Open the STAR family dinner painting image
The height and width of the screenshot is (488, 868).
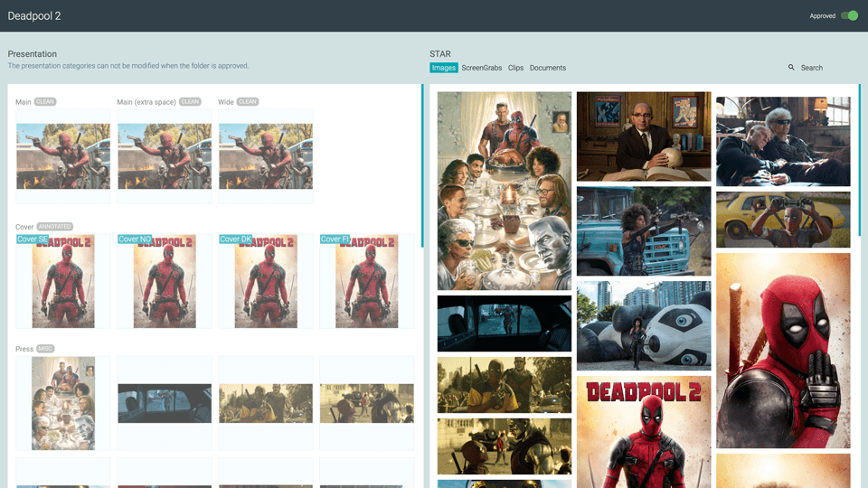point(505,191)
